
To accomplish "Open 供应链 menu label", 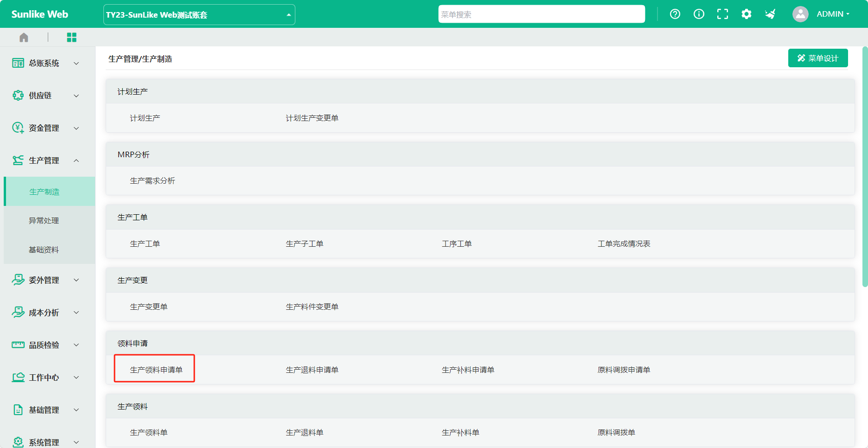I will (x=40, y=96).
